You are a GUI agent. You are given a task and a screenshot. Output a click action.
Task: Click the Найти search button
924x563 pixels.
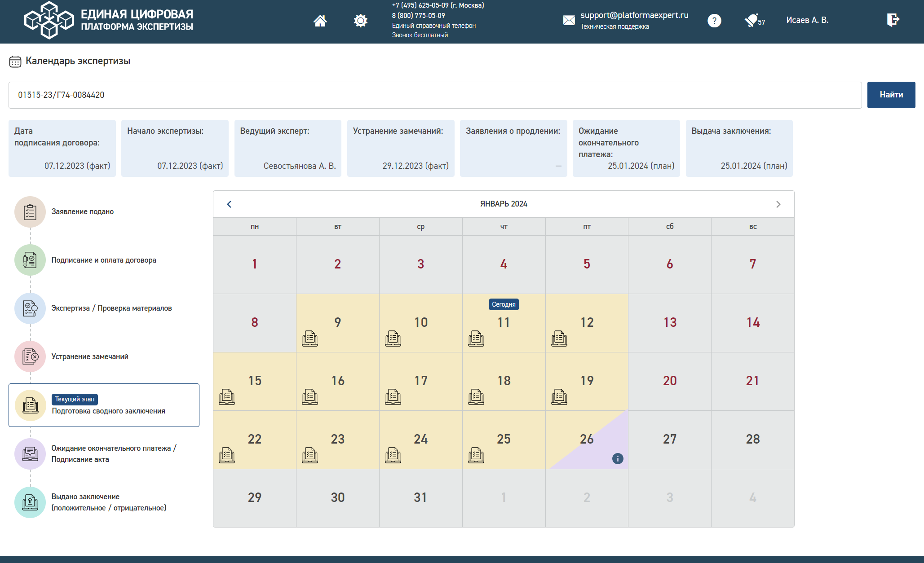891,95
